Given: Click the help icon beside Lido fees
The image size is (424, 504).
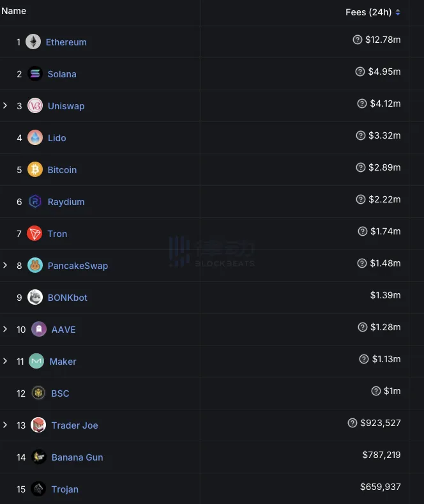Looking at the screenshot, I should (x=361, y=135).
